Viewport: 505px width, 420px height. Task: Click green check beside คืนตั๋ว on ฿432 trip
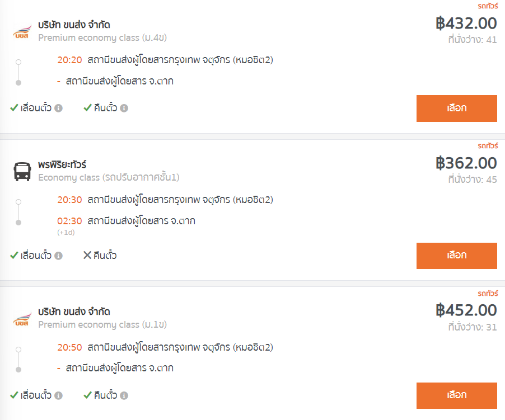[87, 108]
